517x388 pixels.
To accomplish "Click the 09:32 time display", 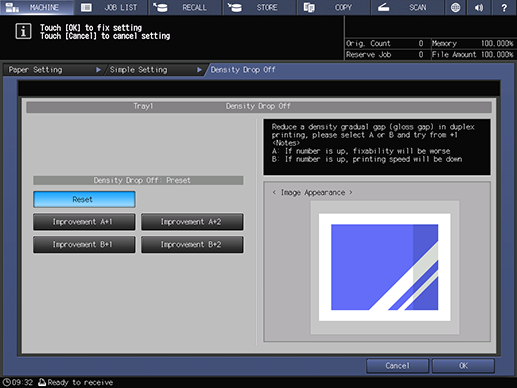I will point(23,382).
